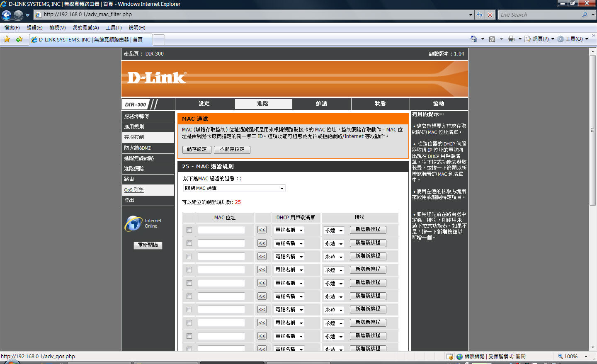Click the 儲存設定 save button

[x=197, y=149]
